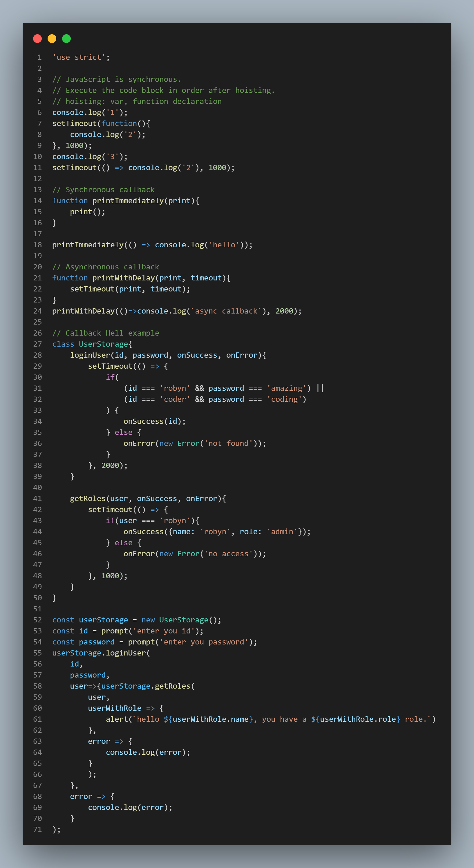Click getRoles(user, onSuccess, onError){ method
Viewport: 474px width, 868px height.
pyautogui.click(x=148, y=499)
